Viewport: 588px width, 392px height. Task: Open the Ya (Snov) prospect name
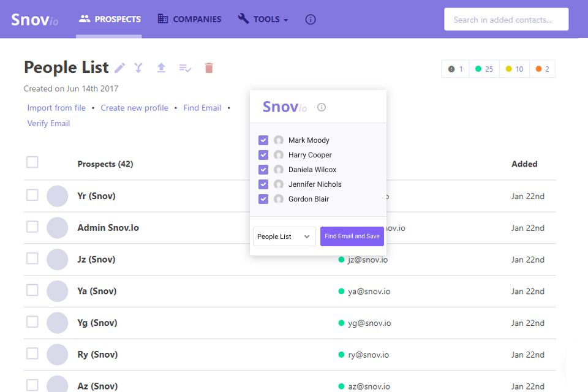(x=97, y=291)
